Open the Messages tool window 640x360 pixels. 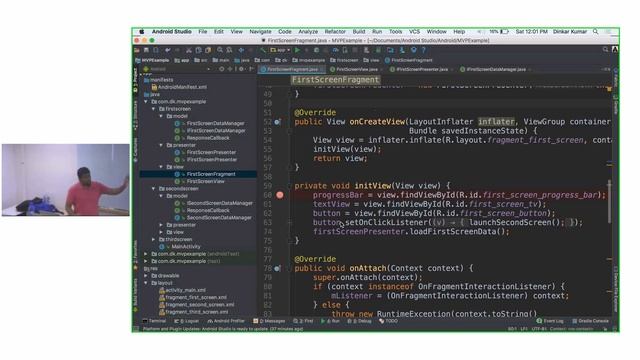tap(269, 321)
